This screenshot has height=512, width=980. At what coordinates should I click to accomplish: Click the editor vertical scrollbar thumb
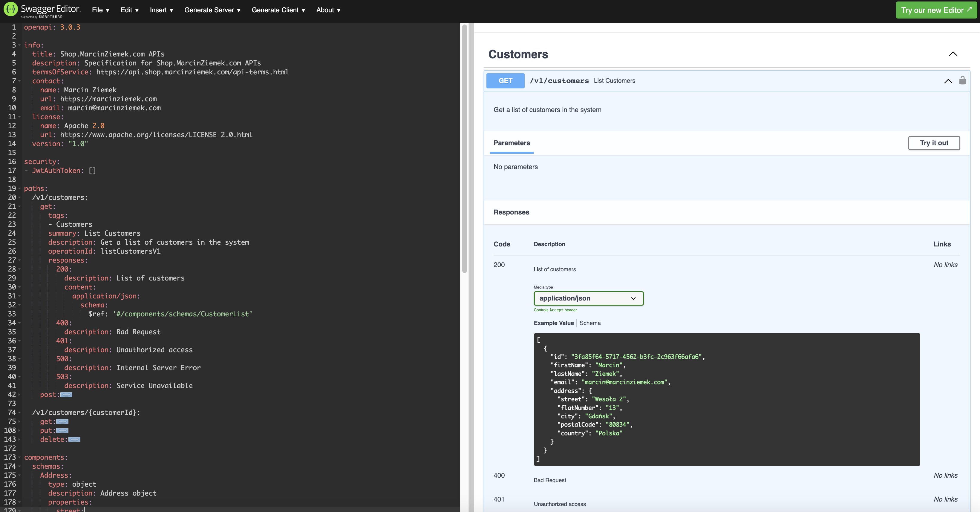464,148
